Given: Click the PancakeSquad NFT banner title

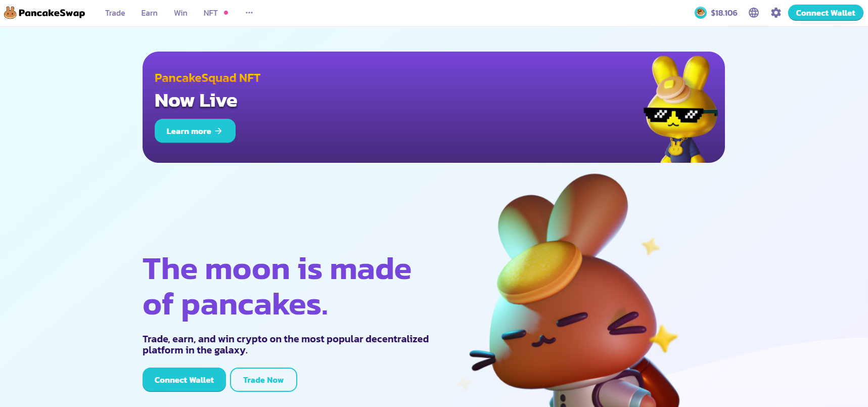Looking at the screenshot, I should [207, 78].
